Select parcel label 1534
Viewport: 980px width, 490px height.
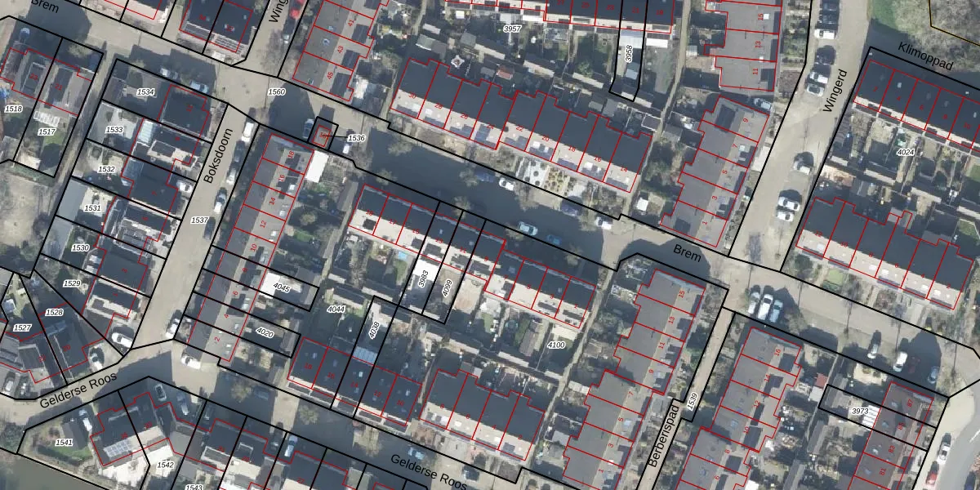point(145,92)
